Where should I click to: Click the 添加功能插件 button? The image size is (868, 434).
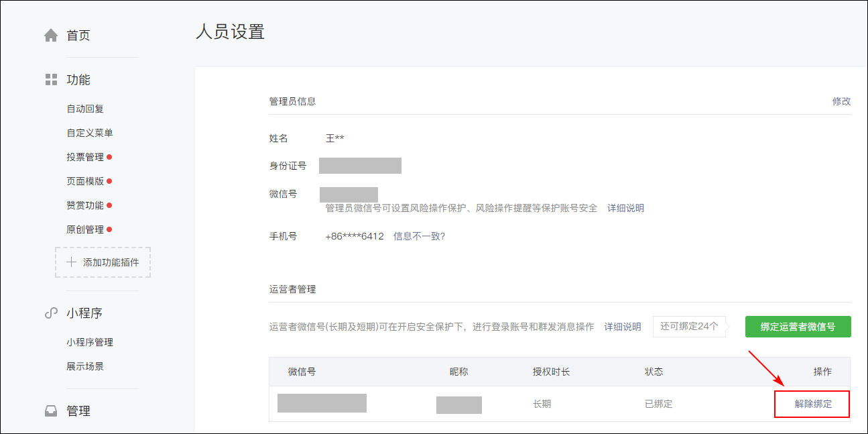click(x=103, y=262)
